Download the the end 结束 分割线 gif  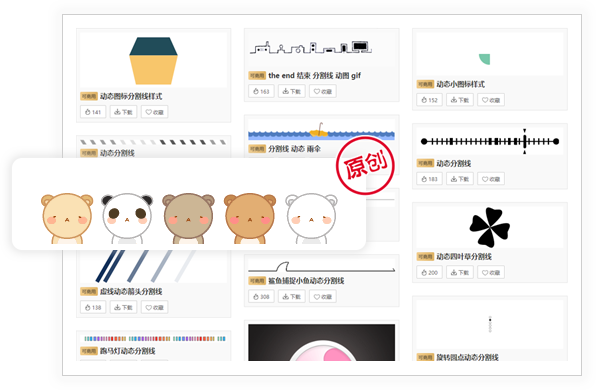[x=292, y=91]
